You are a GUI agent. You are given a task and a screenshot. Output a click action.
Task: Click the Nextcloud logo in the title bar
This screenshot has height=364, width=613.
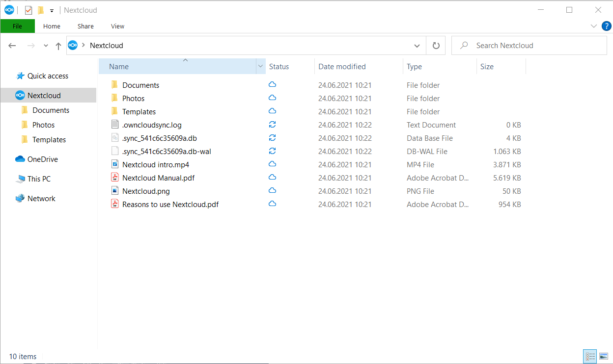point(9,10)
